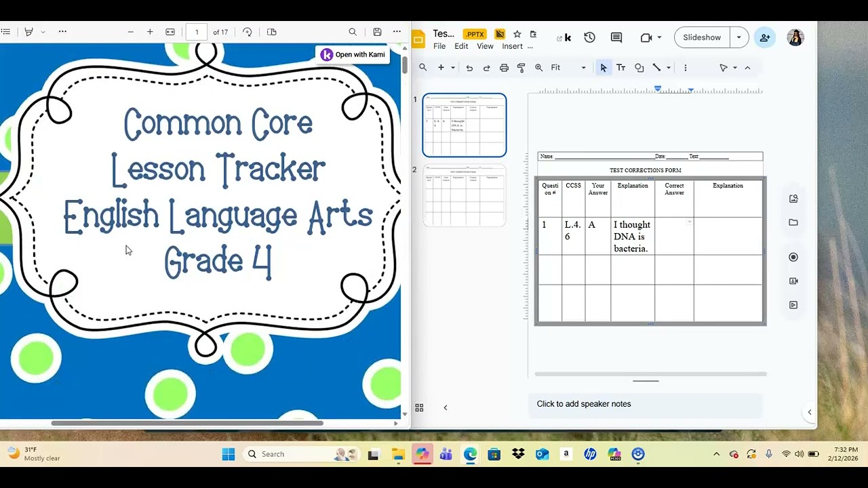Expand the pointer mode dropdown arrow

tap(735, 68)
